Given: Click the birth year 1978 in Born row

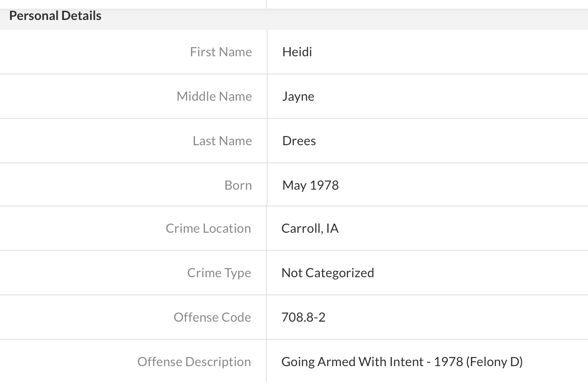Looking at the screenshot, I should point(324,185).
